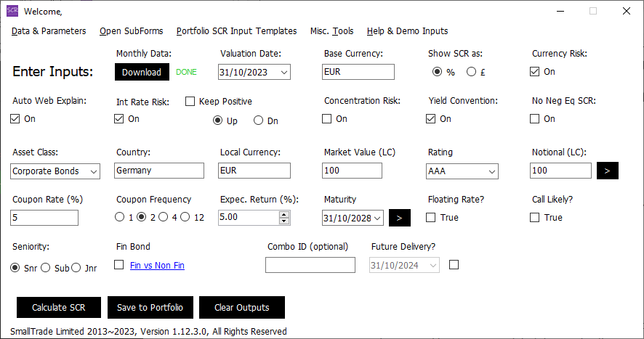Open Portfolio SCR Input Templates menu
Image resolution: width=644 pixels, height=339 pixels.
pyautogui.click(x=236, y=31)
